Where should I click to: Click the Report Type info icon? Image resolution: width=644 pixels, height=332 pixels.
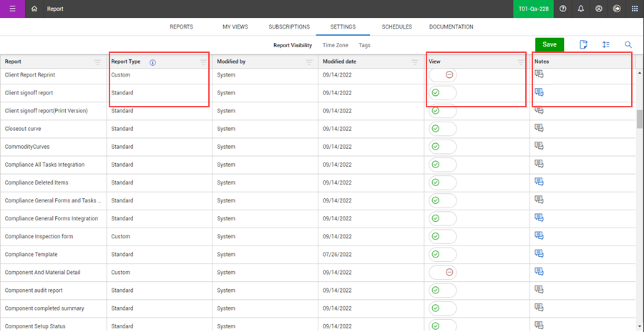click(152, 62)
